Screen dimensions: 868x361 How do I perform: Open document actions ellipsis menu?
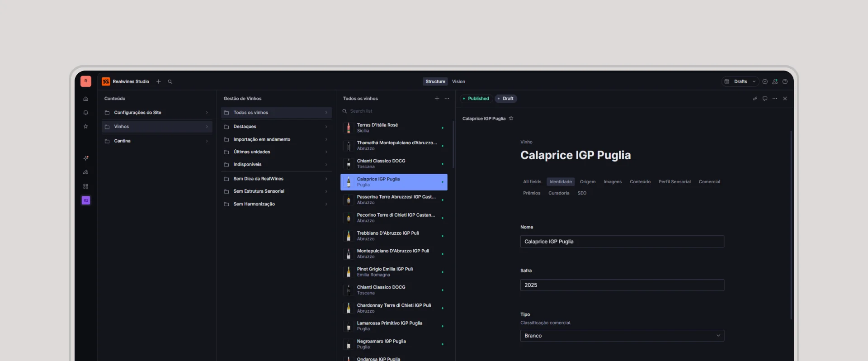pos(775,99)
